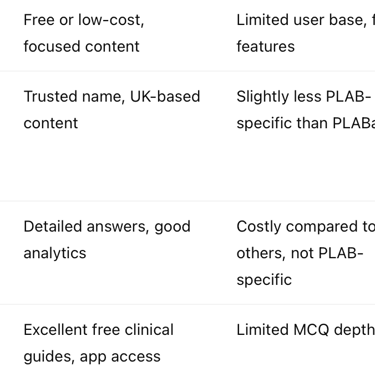
Task: Click the word "features" in the top row
Action: click(x=266, y=47)
